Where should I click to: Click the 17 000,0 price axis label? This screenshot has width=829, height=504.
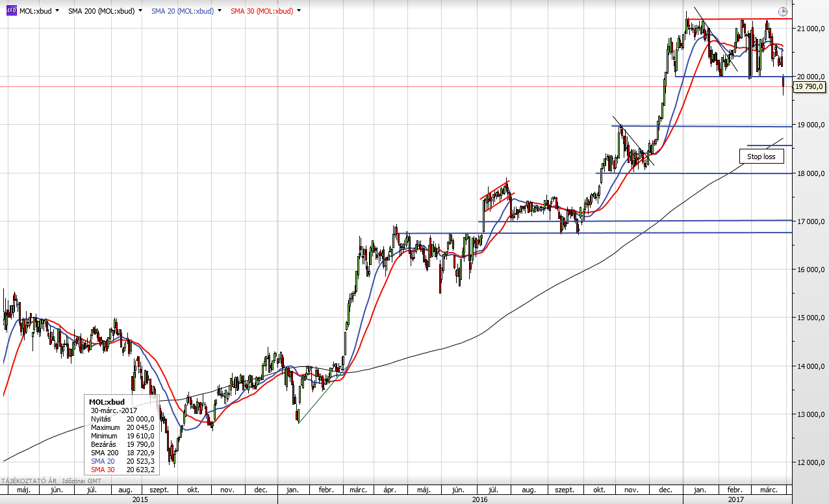(x=810, y=221)
